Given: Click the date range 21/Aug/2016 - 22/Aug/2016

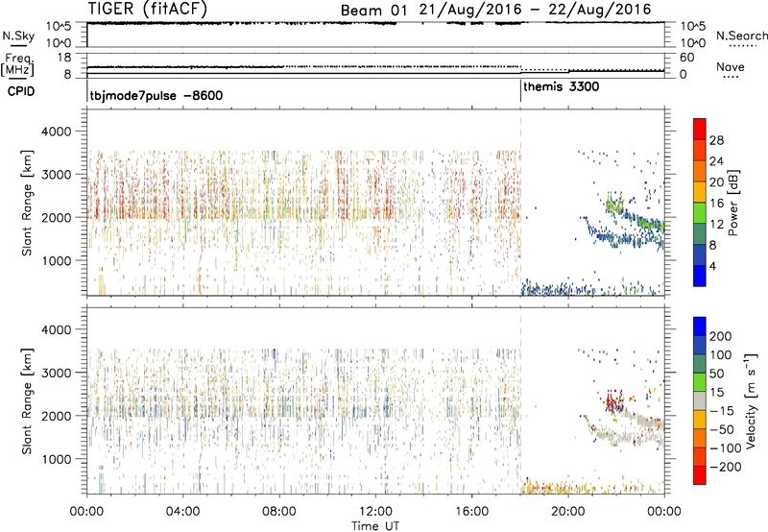Looking at the screenshot, I should (536, 10).
